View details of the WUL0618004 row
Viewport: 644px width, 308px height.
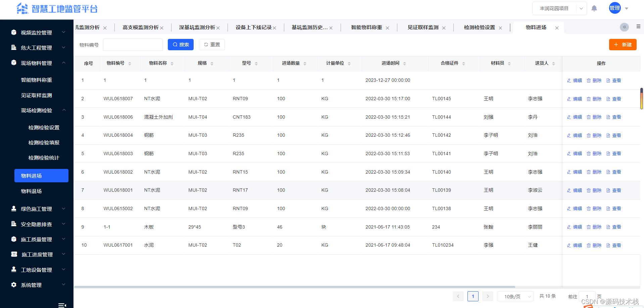613,135
